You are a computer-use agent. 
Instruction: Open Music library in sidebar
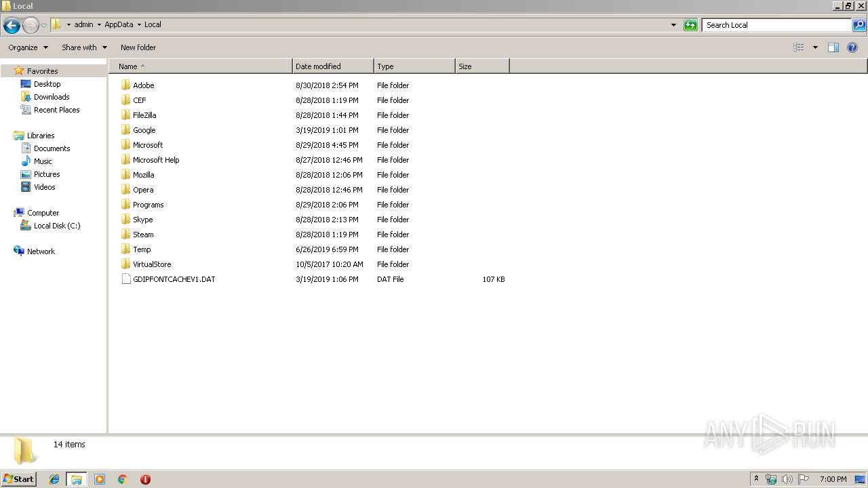coord(43,161)
